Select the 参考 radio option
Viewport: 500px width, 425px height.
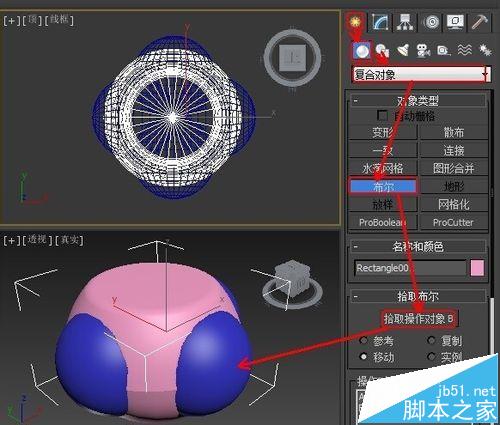(363, 340)
